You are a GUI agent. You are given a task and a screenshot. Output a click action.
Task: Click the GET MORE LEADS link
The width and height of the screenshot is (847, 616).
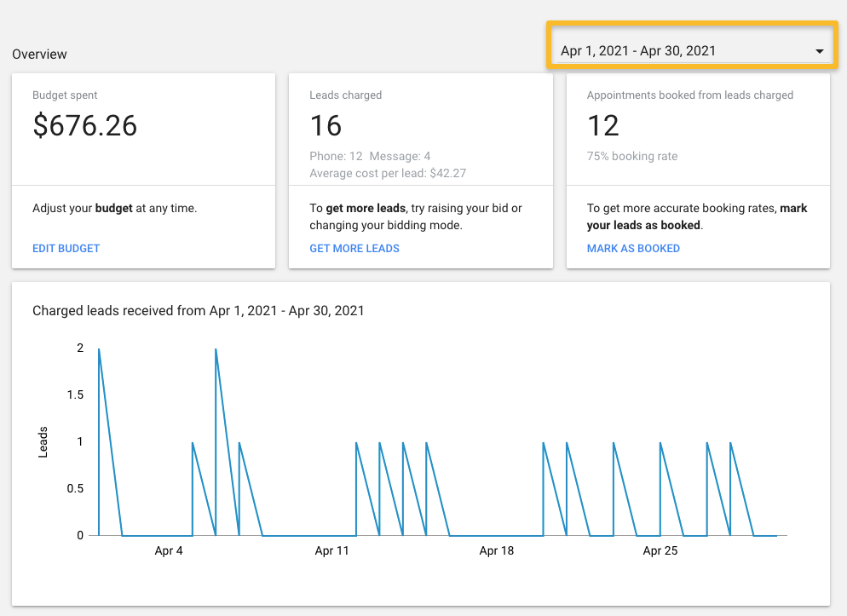354,249
